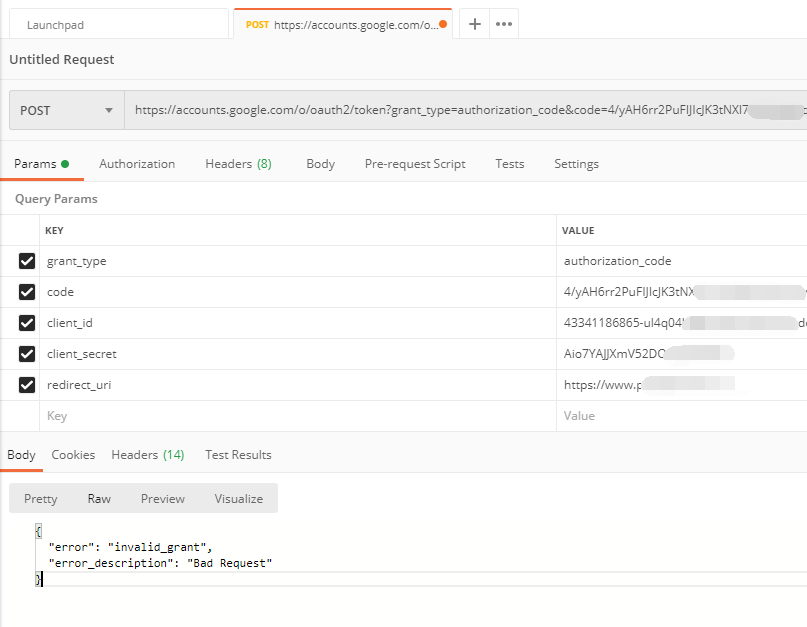Switch to the Authorization tab

pyautogui.click(x=136, y=163)
